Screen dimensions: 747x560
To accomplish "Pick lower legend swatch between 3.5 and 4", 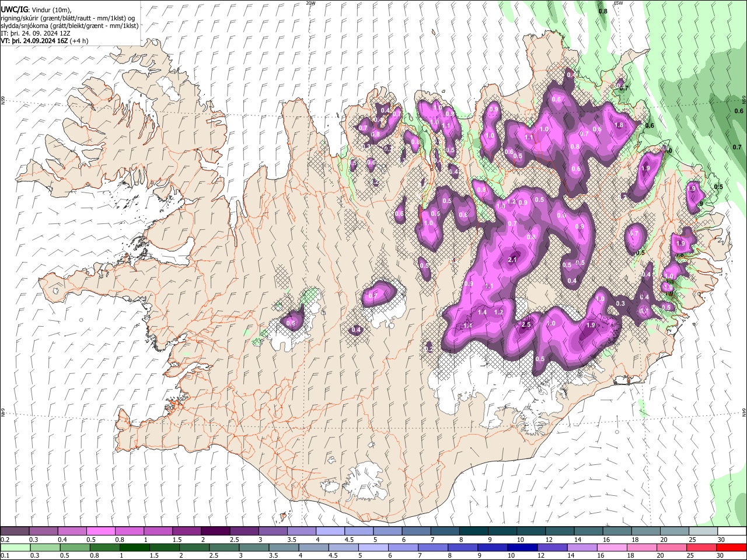I will (x=284, y=548).
